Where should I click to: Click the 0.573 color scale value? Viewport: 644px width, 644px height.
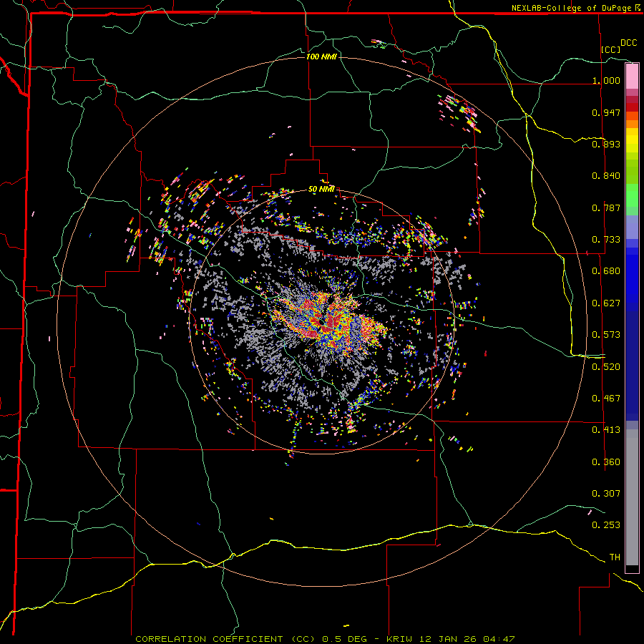tap(606, 335)
